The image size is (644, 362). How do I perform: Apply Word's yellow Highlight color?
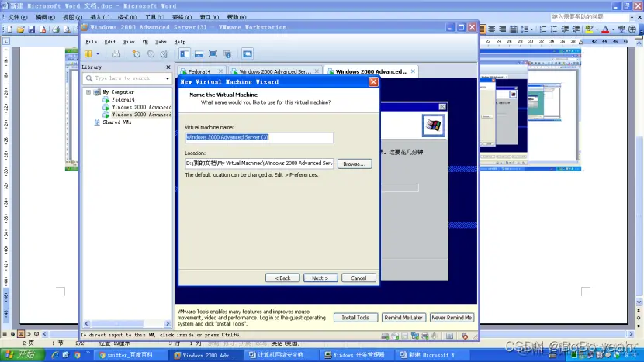coord(589,29)
